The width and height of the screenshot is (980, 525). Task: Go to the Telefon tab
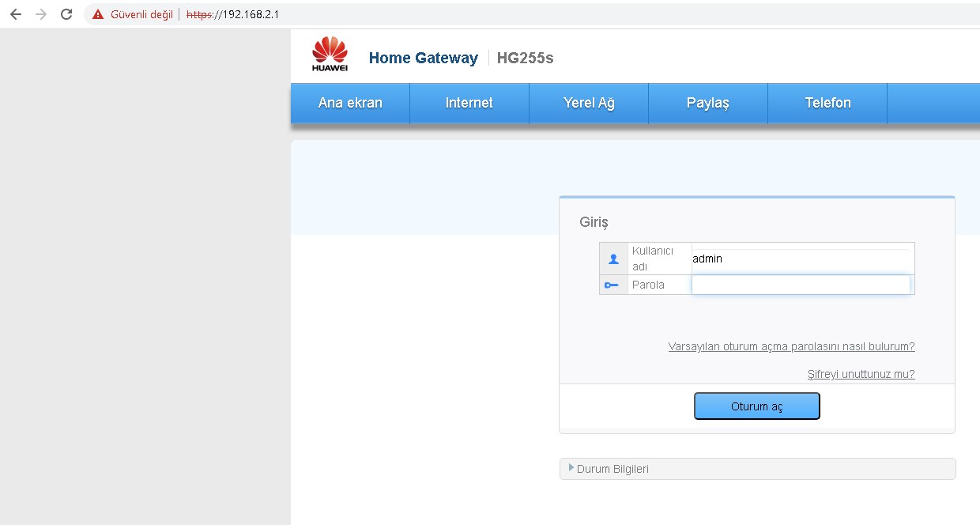pyautogui.click(x=827, y=103)
